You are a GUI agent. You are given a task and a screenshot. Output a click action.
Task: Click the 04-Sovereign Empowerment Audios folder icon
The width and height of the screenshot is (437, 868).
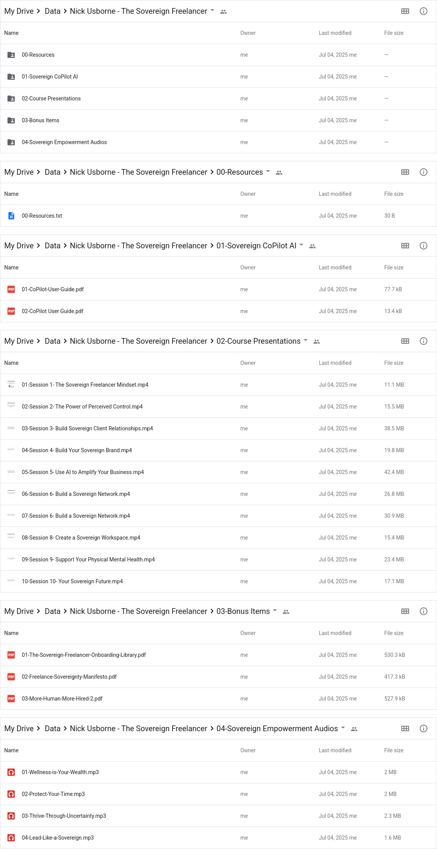point(11,142)
